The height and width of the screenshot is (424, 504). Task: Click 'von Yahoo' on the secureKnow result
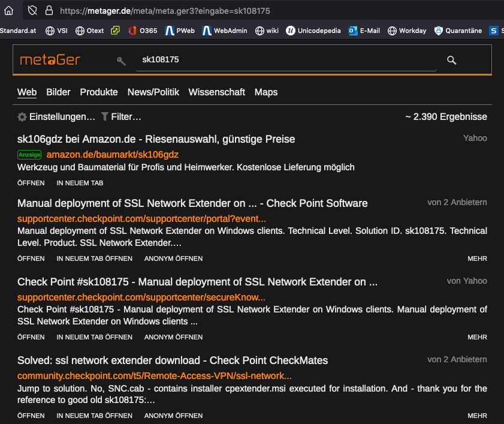point(467,281)
